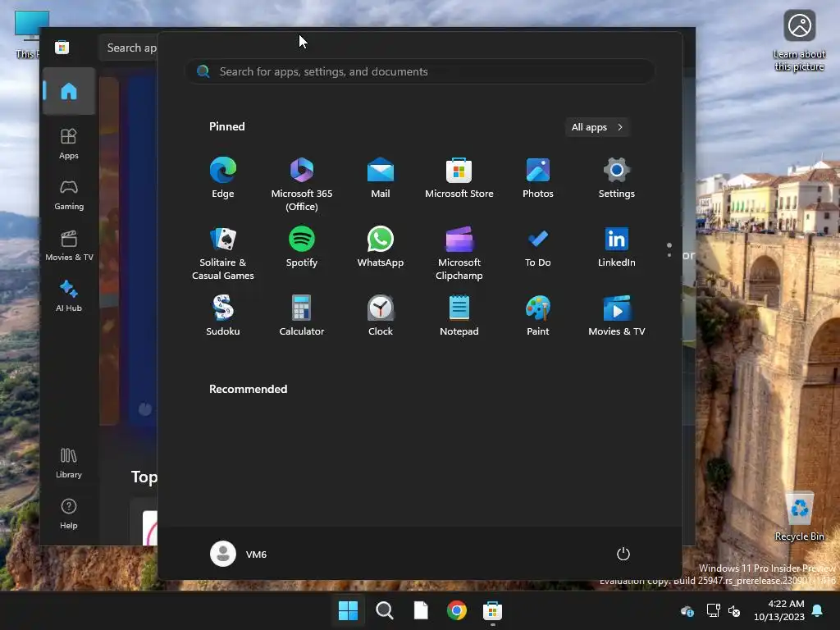Open Help in Microsoft Store sidebar
This screenshot has height=630, width=840.
tap(69, 514)
